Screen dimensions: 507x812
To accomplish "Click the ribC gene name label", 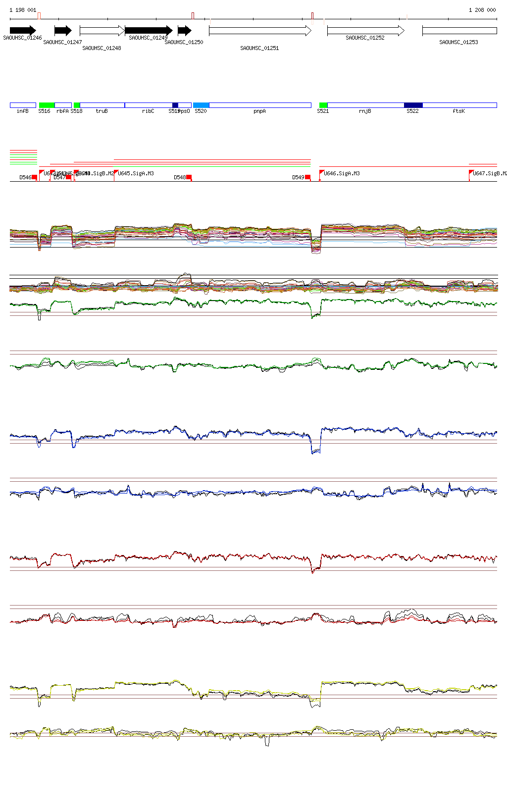I will pyautogui.click(x=148, y=111).
